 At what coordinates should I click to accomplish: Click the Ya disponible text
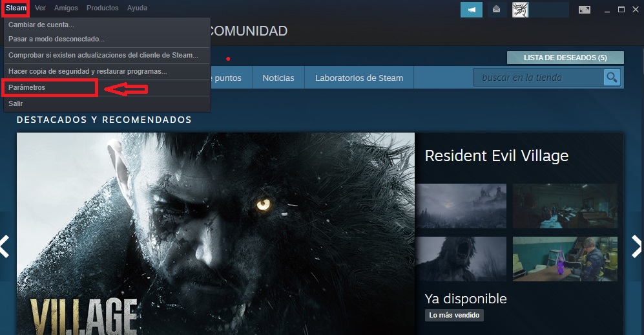click(x=466, y=298)
